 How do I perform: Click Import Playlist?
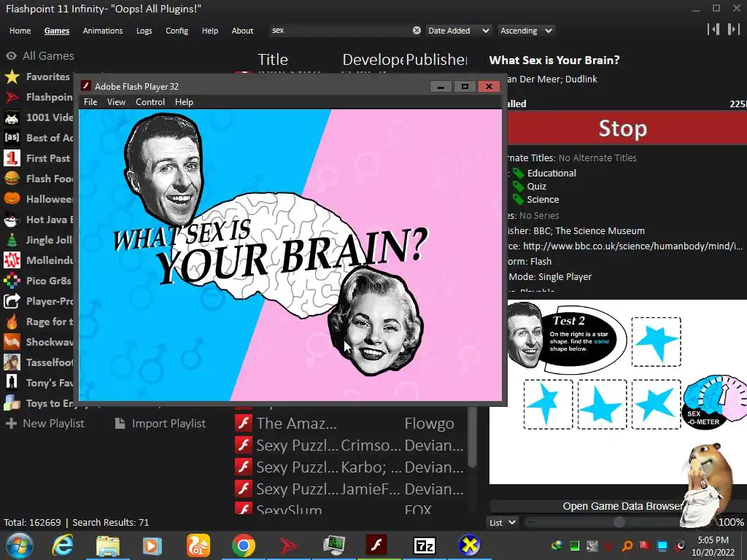[x=160, y=424]
